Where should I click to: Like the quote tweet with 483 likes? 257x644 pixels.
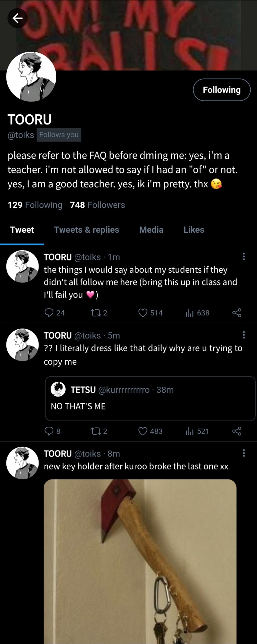click(143, 431)
